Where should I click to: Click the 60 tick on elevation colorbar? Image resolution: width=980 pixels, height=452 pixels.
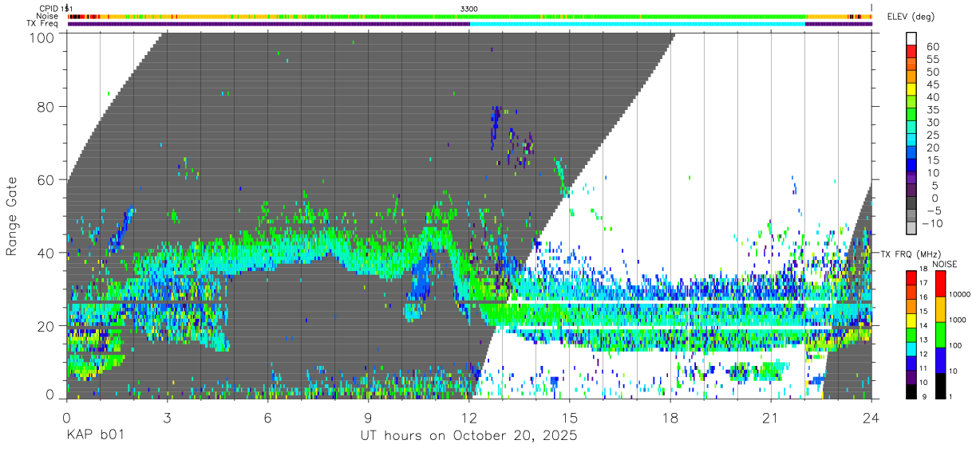931,46
